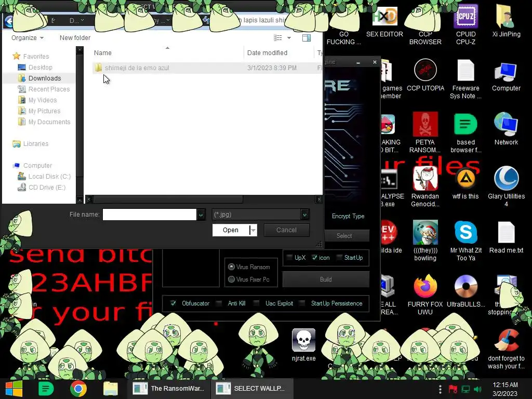This screenshot has height=399, width=532.
Task: Toggle the preview pane icon in dialog
Action: [307, 37]
